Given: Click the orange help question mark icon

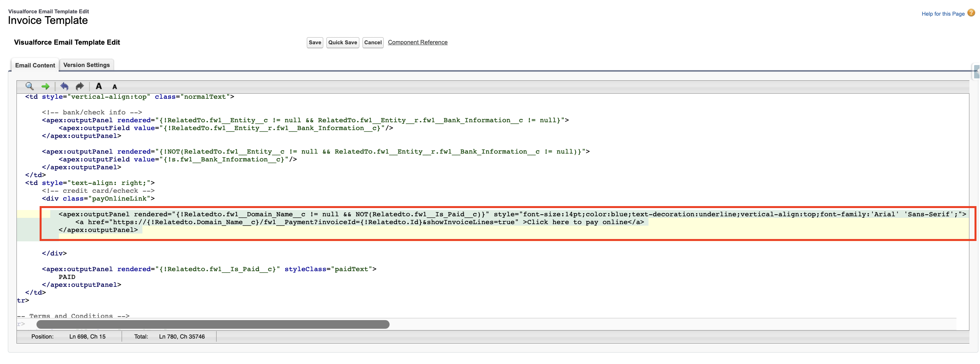Looking at the screenshot, I should pos(971,13).
